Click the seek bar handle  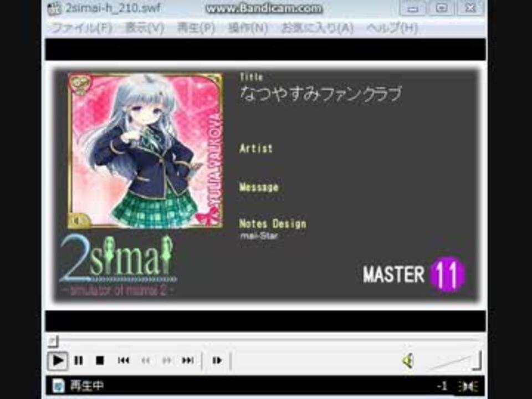(53, 342)
